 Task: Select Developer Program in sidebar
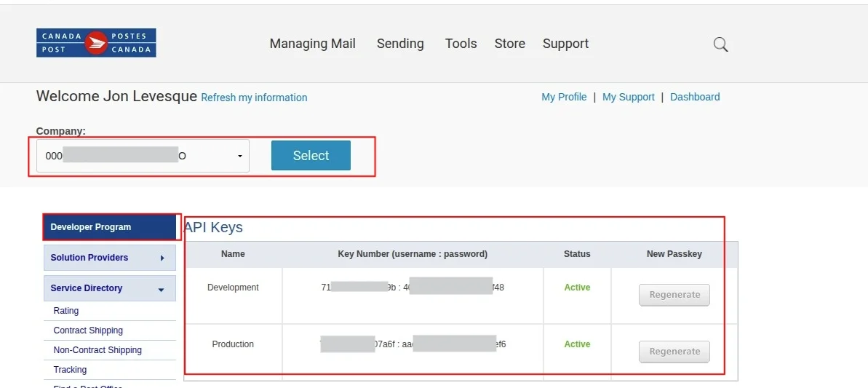click(110, 227)
